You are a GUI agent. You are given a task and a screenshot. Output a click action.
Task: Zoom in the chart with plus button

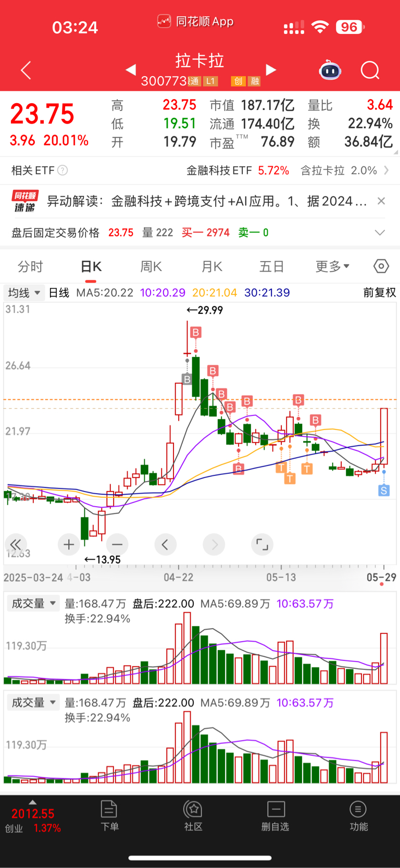point(69,545)
